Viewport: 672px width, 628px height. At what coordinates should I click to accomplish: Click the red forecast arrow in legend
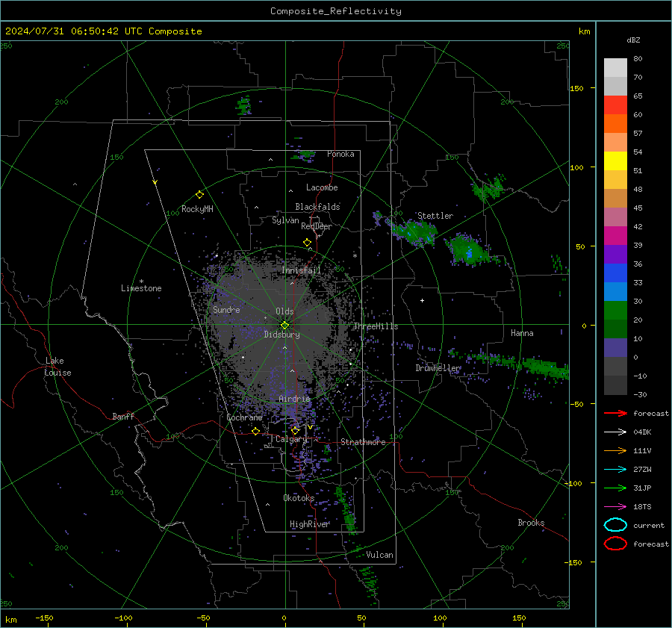click(x=615, y=413)
